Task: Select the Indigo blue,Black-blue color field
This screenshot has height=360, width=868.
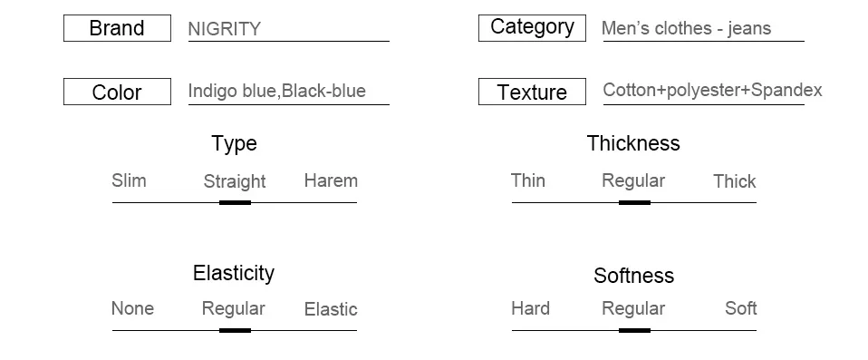Action: pos(288,92)
